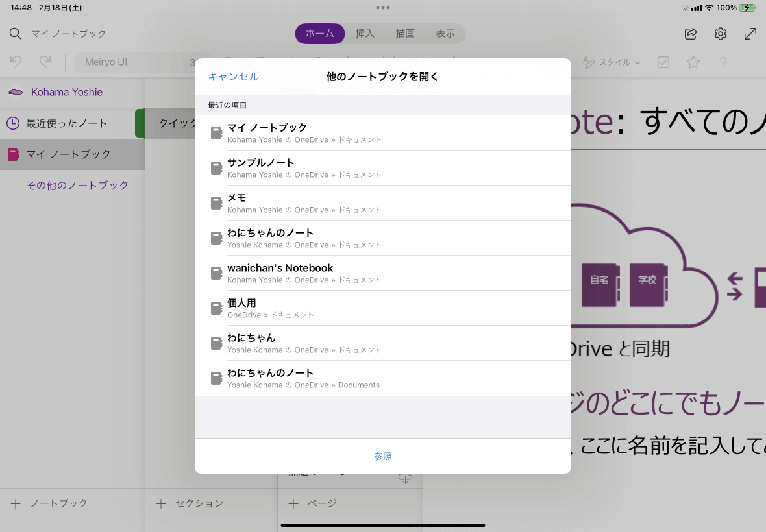Tap the undo arrow icon

[16, 62]
